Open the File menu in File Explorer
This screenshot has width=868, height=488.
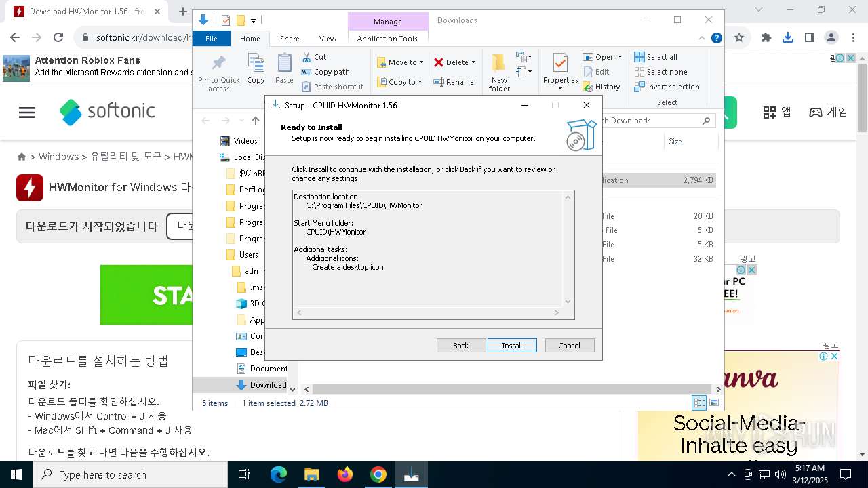click(x=212, y=39)
